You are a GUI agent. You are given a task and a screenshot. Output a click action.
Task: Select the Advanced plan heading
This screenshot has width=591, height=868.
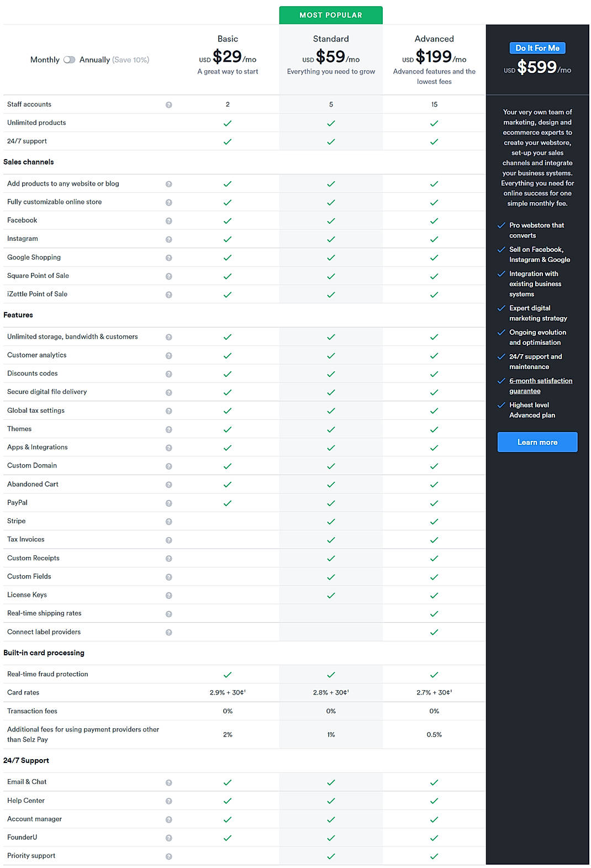434,39
